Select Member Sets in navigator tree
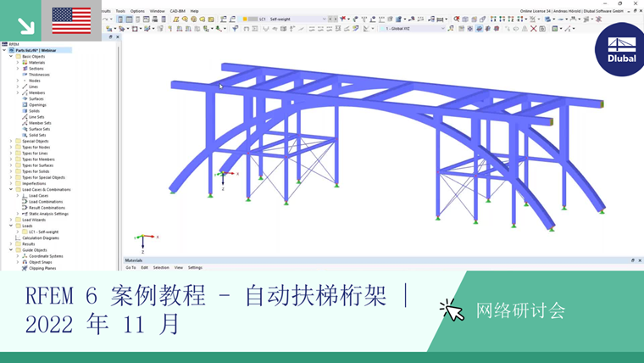This screenshot has width=644, height=363. [40, 123]
